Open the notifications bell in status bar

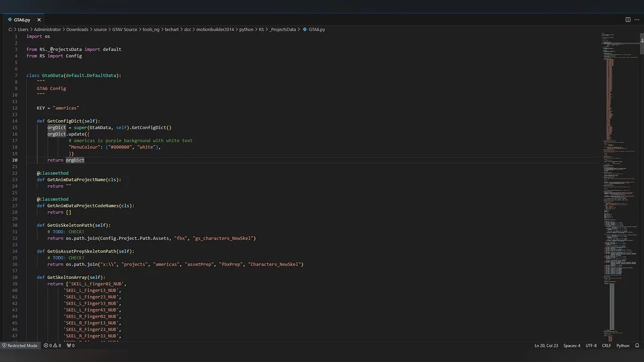click(637, 345)
